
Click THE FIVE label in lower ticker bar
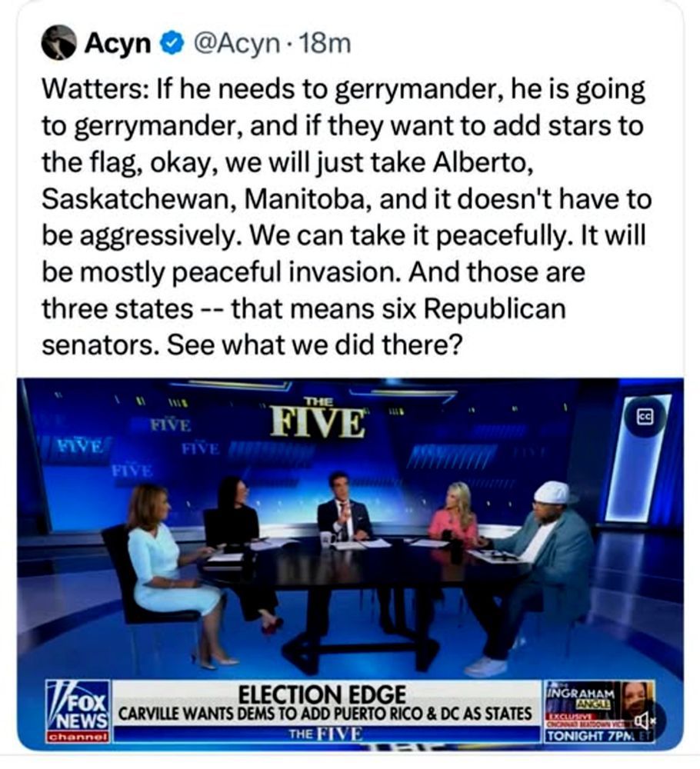pos(326,734)
